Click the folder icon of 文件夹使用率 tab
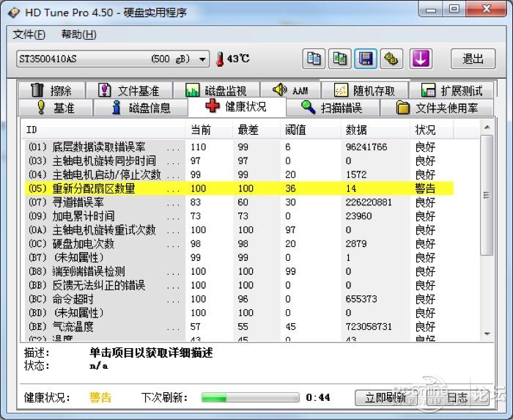The image size is (513, 420). point(403,108)
